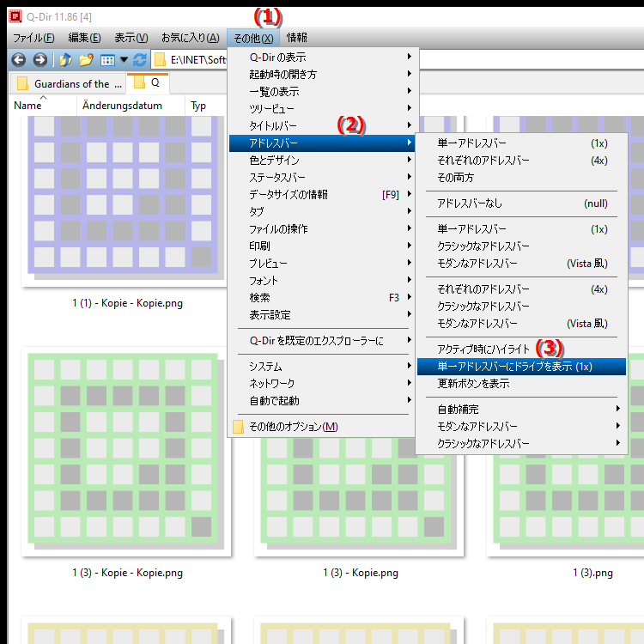Sort by the Änderungsdatum column header

(131, 106)
